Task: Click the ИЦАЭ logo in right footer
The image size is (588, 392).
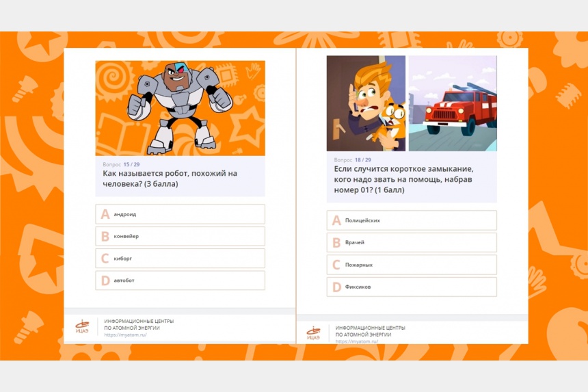Action: (314, 333)
